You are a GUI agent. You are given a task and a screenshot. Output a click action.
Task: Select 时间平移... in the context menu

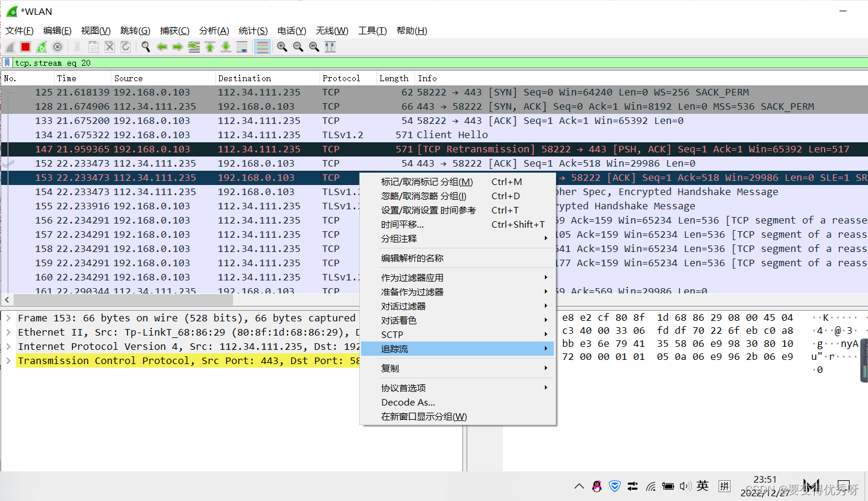tap(458, 225)
